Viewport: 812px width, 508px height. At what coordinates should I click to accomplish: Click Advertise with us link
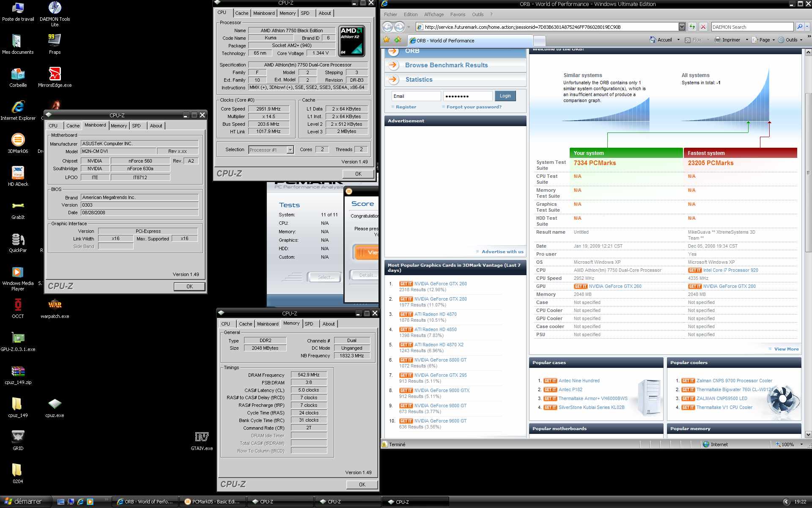[x=502, y=251]
